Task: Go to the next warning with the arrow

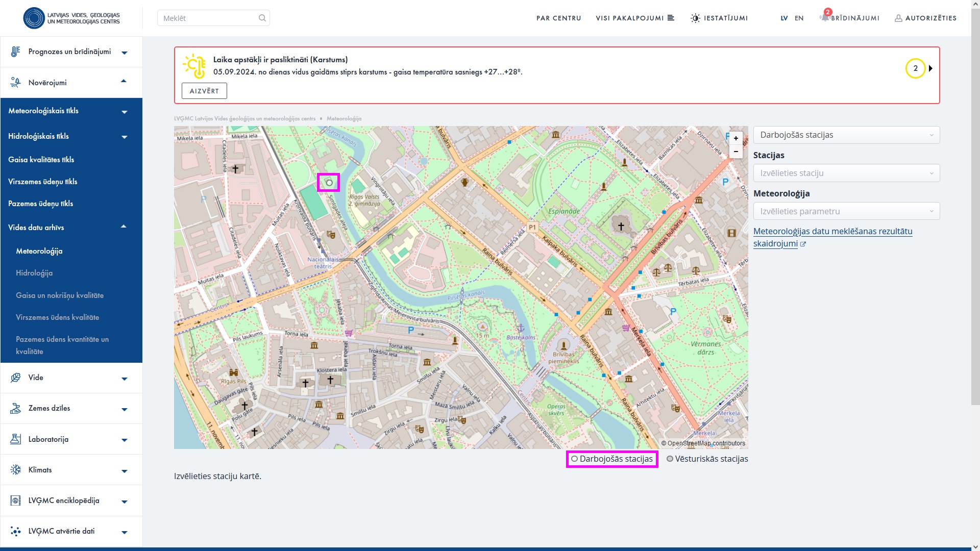Action: pos(930,68)
